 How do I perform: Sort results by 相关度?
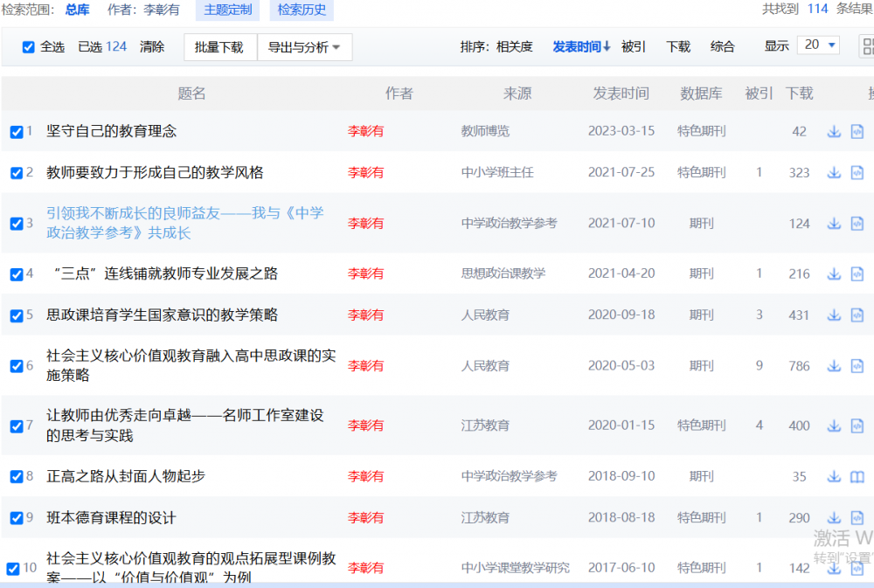click(x=515, y=47)
